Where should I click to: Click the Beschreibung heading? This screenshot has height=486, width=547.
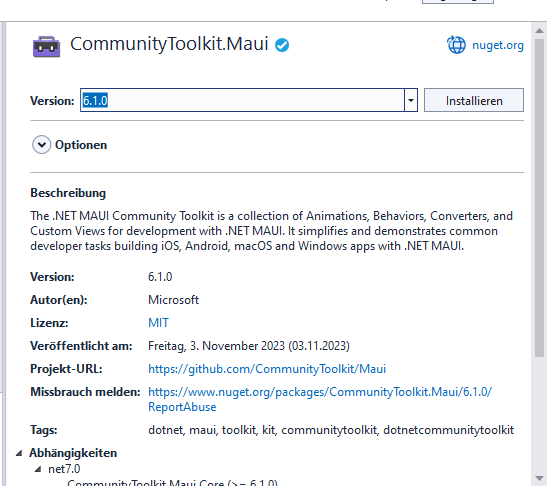point(68,193)
